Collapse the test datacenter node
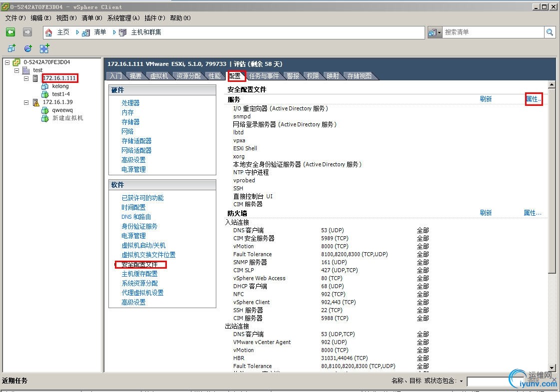 pos(17,70)
